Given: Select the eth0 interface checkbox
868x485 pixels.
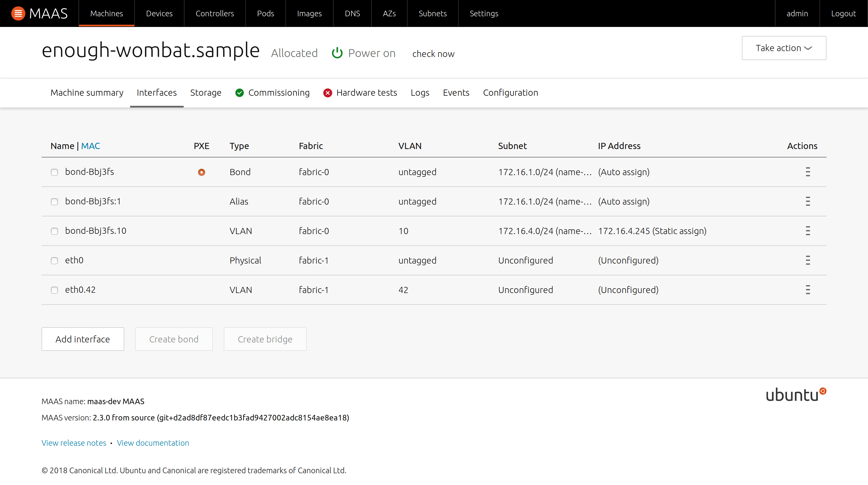Looking at the screenshot, I should [54, 261].
